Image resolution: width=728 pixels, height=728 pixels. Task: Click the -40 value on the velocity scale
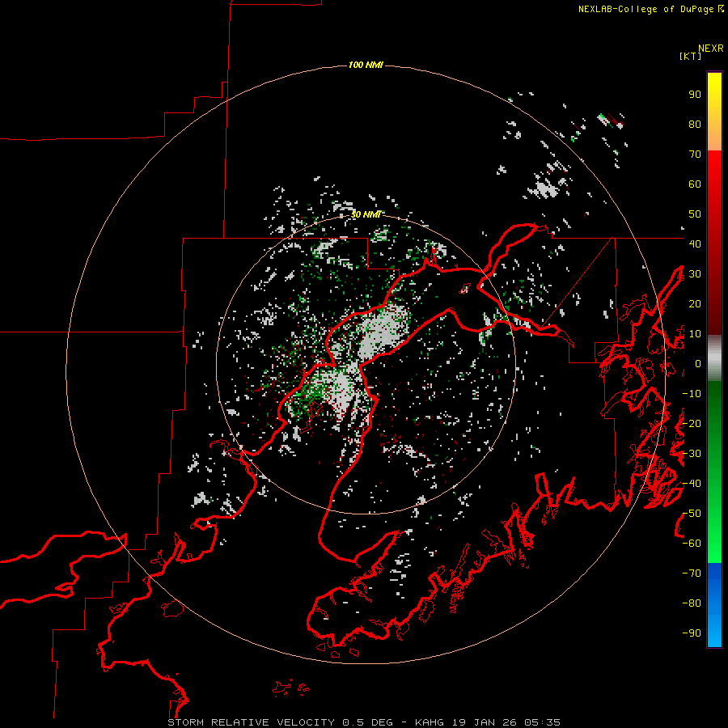point(692,484)
